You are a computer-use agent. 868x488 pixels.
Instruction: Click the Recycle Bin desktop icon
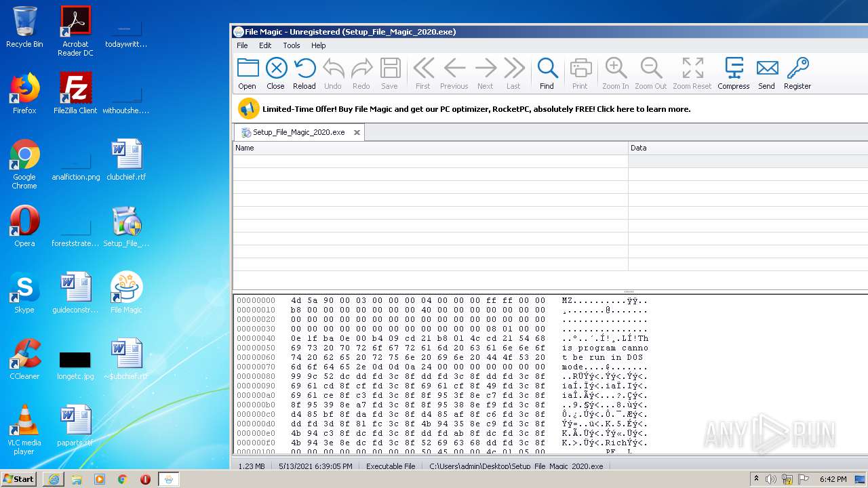click(x=24, y=28)
